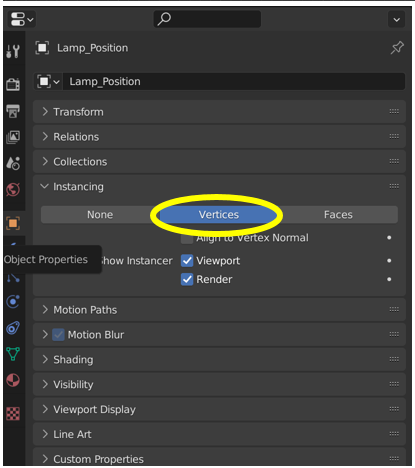The width and height of the screenshot is (415, 468).
Task: Open the View Layer properties tab
Action: 13,137
